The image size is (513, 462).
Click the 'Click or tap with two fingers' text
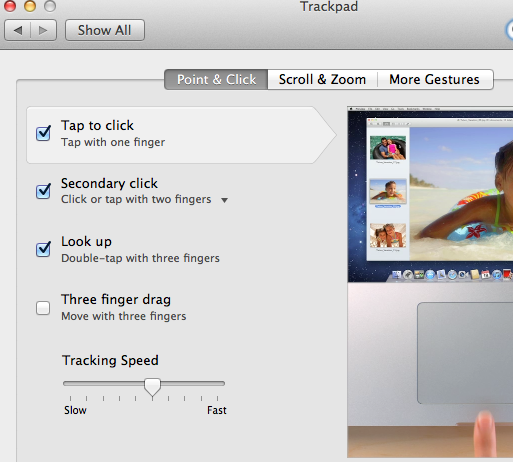coord(136,199)
